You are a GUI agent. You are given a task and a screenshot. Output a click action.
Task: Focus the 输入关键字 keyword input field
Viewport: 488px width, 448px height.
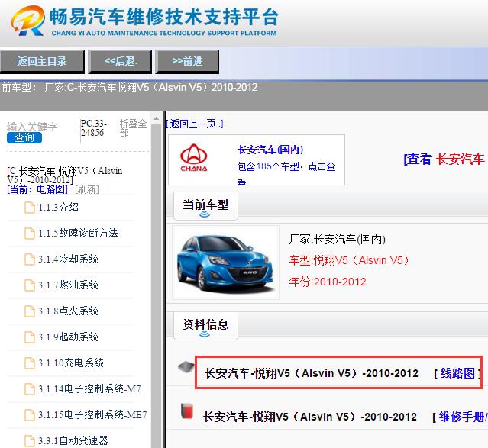click(32, 127)
